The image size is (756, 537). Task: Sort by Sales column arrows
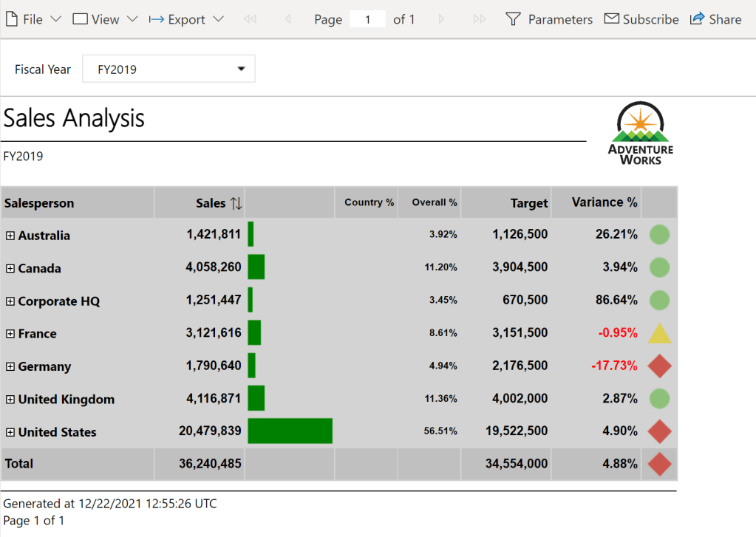[x=236, y=203]
